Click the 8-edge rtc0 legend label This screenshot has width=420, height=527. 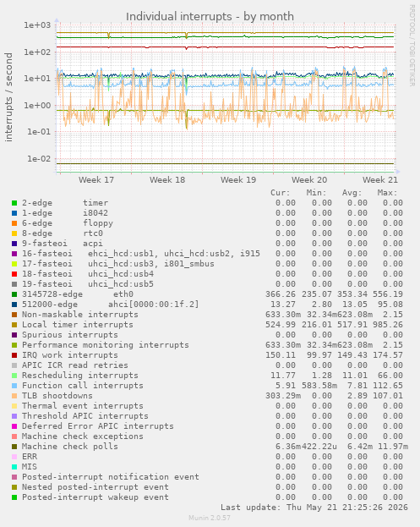63,233
